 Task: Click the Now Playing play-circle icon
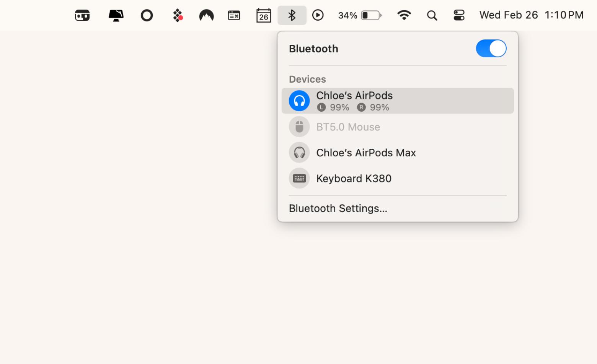pos(318,15)
